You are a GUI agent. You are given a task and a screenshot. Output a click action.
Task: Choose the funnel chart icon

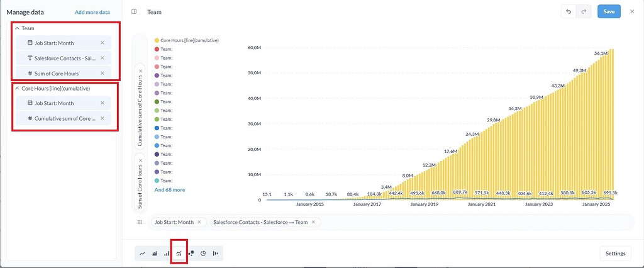point(216,254)
